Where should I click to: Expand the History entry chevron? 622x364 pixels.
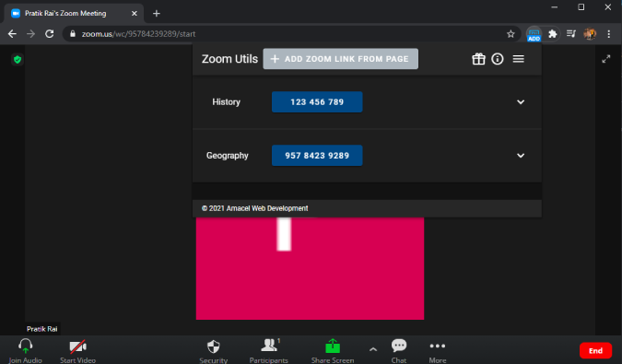click(x=521, y=102)
